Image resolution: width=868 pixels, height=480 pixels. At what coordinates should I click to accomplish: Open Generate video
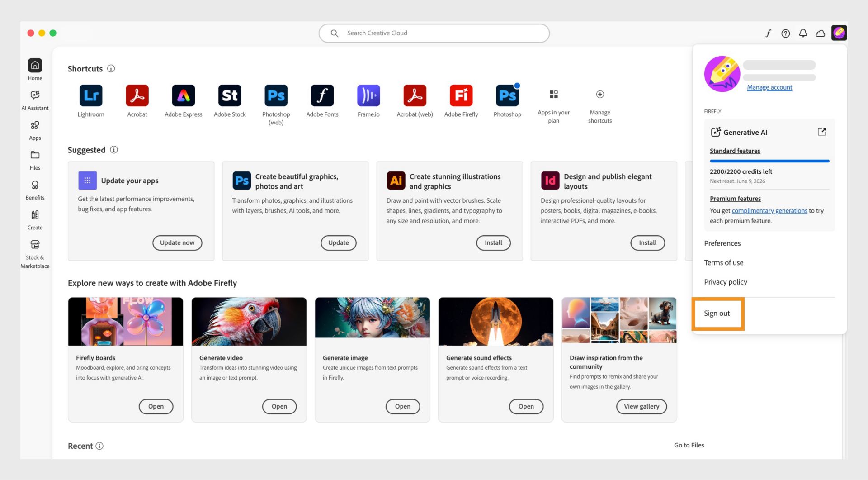279,406
